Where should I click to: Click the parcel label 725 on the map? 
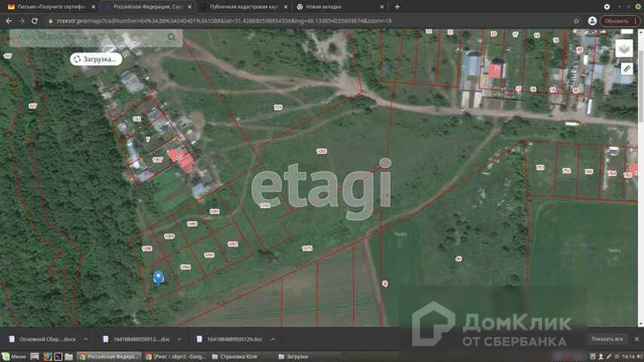278,108
